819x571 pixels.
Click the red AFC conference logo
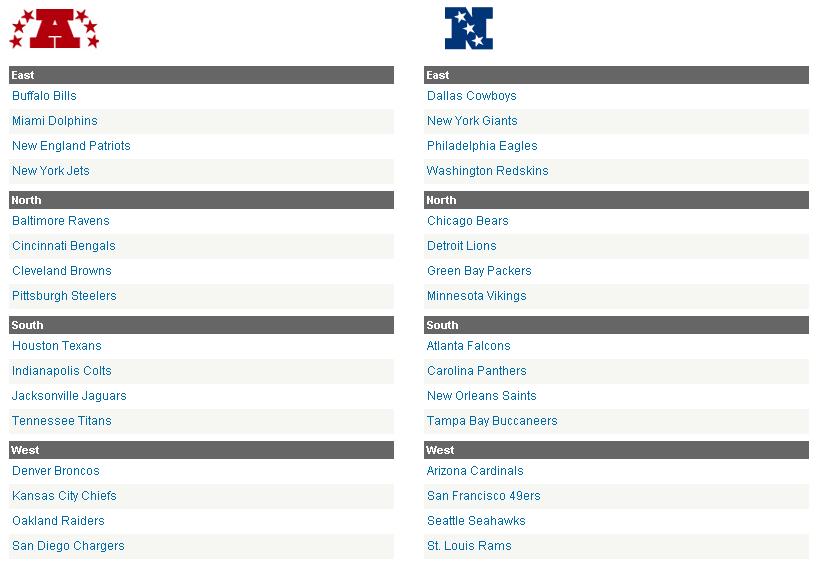tap(54, 29)
